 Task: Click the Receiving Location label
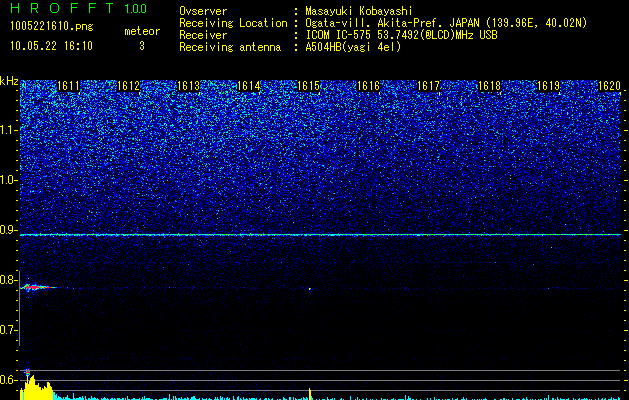click(x=233, y=23)
